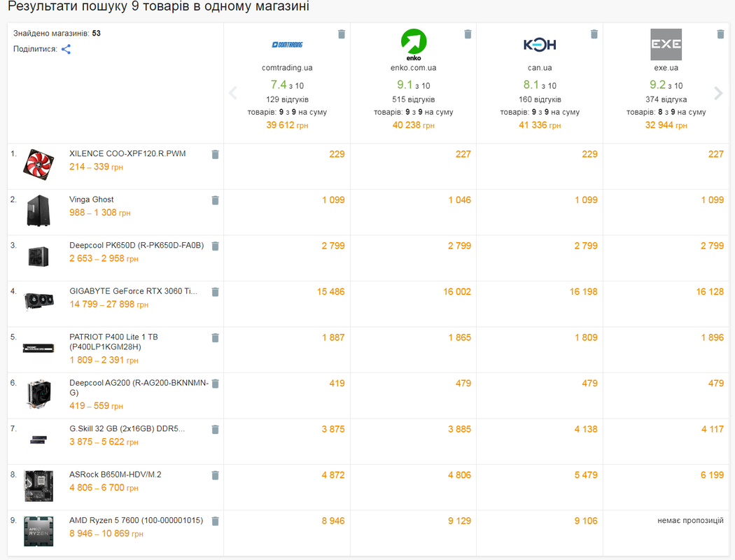Screen dimensions: 735x560
Task: Click the Deepcool PK650D power supply thumbnail
Action: click(38, 257)
